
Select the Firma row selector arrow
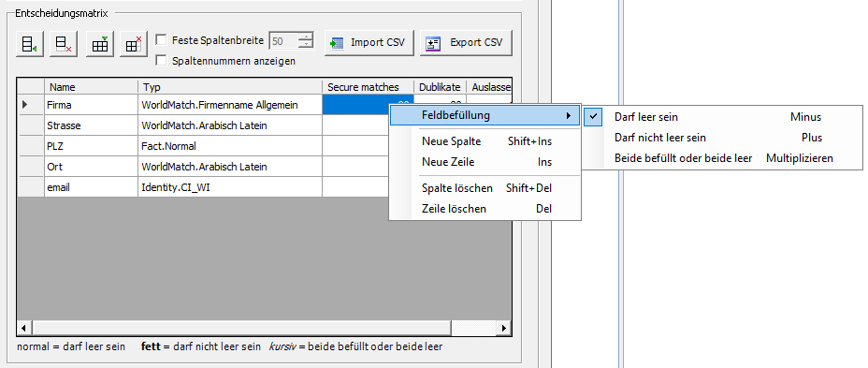point(24,104)
